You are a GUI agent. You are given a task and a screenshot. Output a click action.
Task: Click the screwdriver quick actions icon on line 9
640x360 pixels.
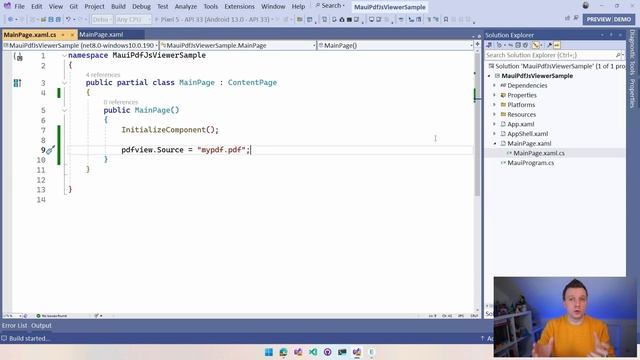[50, 150]
